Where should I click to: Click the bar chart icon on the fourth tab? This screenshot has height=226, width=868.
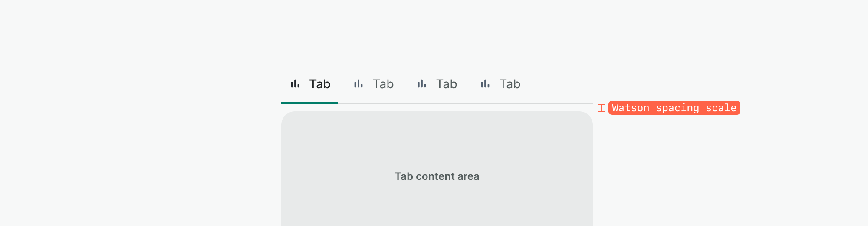pos(485,84)
